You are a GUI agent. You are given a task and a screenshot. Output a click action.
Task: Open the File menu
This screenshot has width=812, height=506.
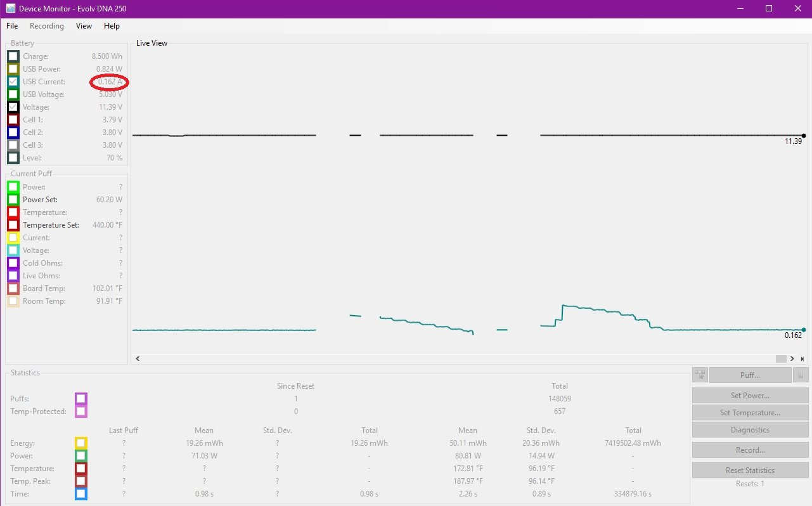pos(12,26)
